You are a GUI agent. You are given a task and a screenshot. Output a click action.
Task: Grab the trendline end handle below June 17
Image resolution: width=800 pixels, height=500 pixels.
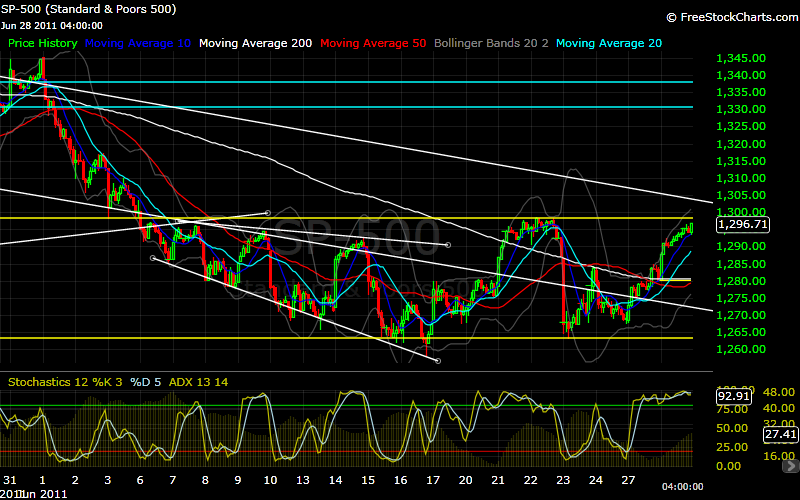tap(438, 361)
